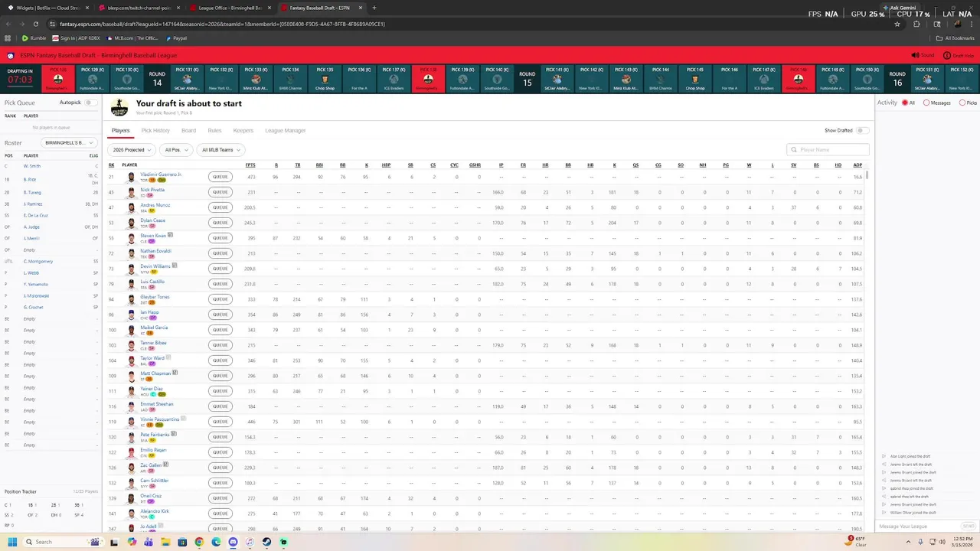Click Vladimir Guerrero Jr.'s headshot thumbnail
This screenshot has width=980, height=551.
[x=132, y=177]
